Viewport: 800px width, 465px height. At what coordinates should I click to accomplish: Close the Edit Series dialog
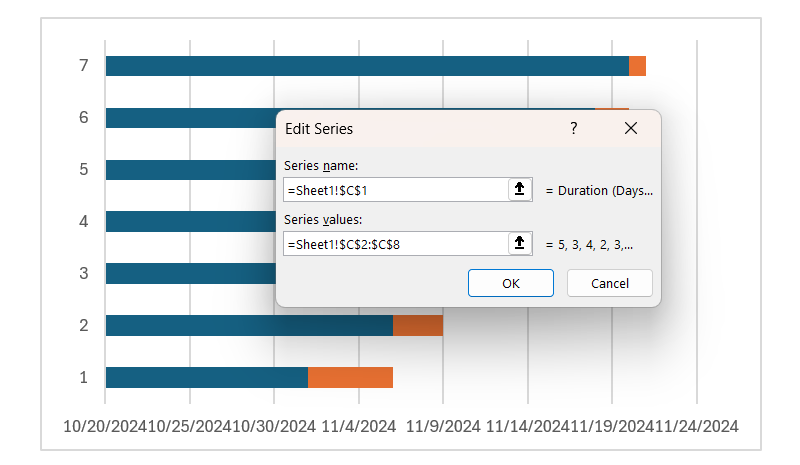[x=631, y=129]
